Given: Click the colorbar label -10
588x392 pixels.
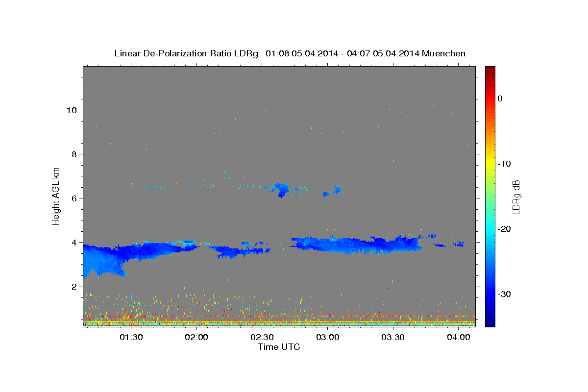Looking at the screenshot, I should click(x=504, y=164).
